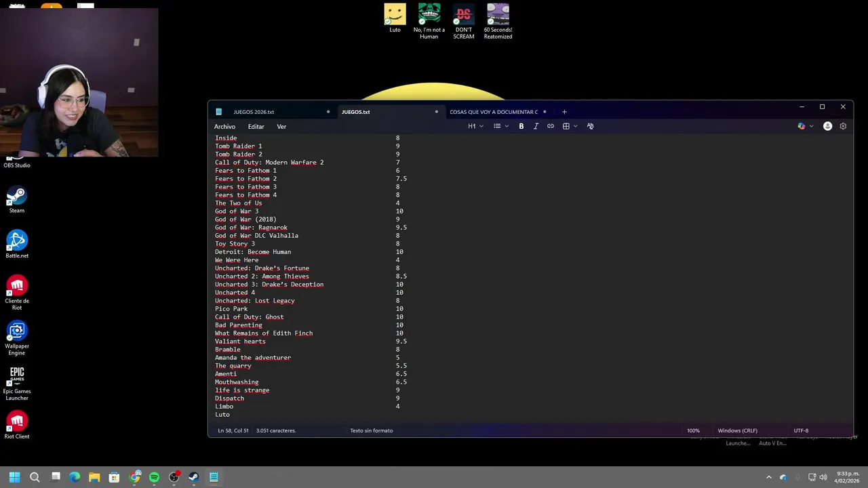Open the taskbar clock and date
The height and width of the screenshot is (488, 868).
pos(848,477)
